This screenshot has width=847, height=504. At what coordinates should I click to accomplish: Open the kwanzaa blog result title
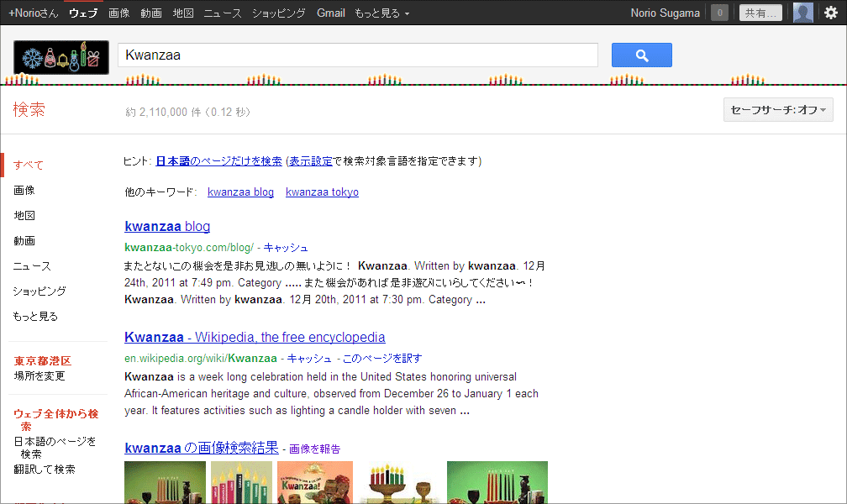[x=167, y=226]
